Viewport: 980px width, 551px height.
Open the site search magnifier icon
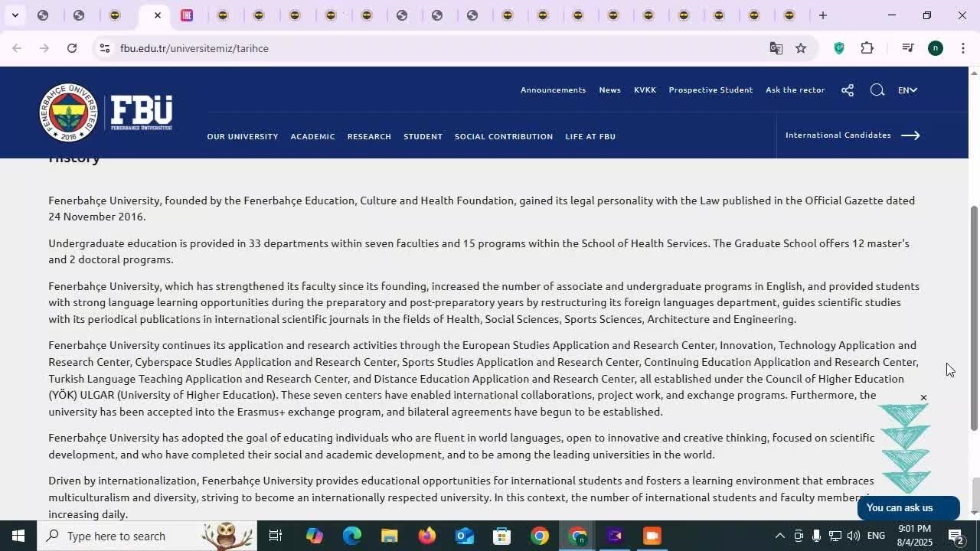(877, 90)
